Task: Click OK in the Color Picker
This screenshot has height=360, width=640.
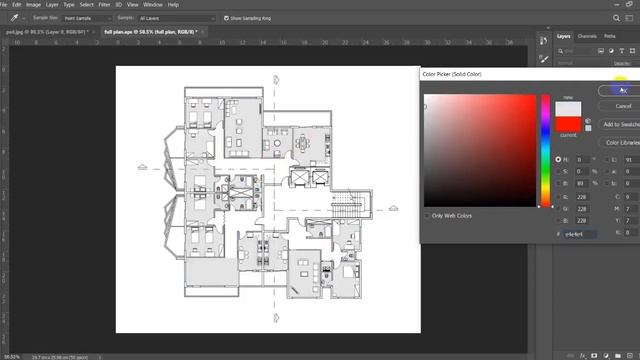Action: coord(620,91)
